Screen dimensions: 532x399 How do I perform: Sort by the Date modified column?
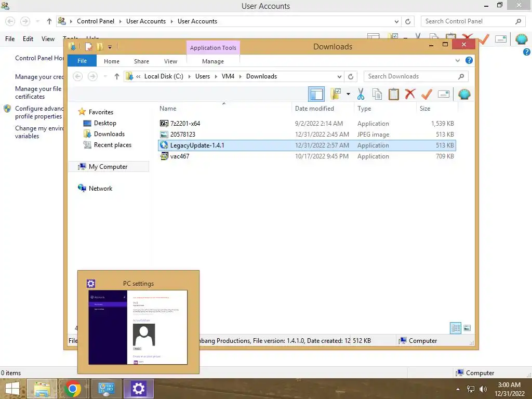point(314,109)
